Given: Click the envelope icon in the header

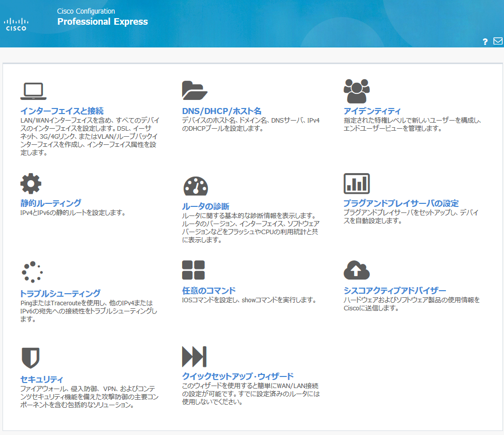Looking at the screenshot, I should 497,41.
